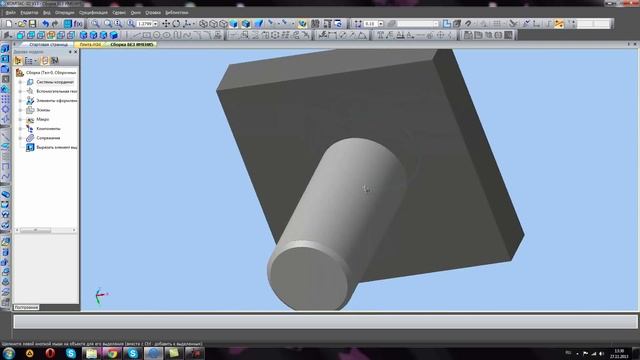Screen dimensions: 640x360
Task: Open the variables f(x) tool
Action: point(78,24)
